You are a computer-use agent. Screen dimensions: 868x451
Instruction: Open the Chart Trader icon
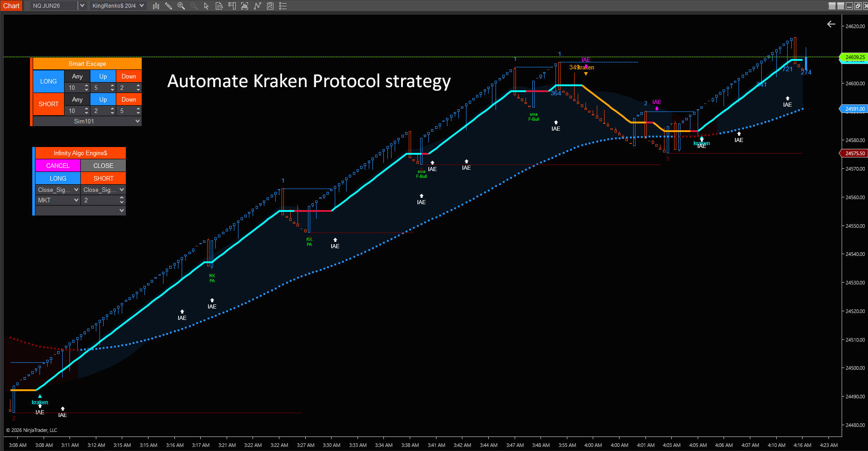(x=232, y=6)
